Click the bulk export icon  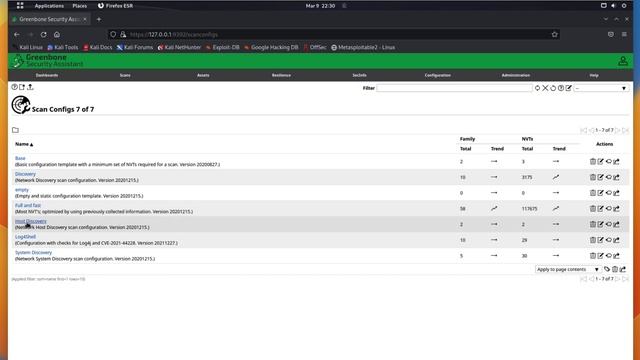click(x=623, y=269)
